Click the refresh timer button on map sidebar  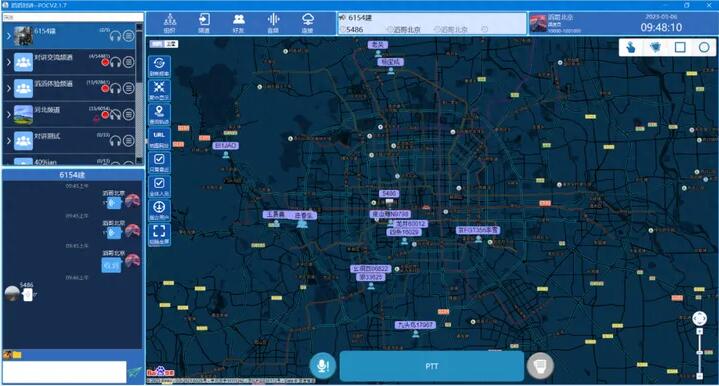(159, 66)
